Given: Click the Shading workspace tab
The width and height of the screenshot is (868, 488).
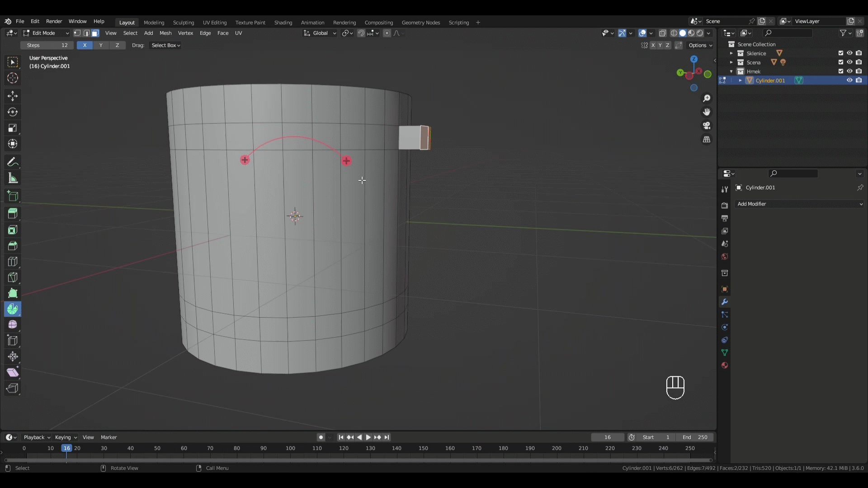Looking at the screenshot, I should pos(283,22).
